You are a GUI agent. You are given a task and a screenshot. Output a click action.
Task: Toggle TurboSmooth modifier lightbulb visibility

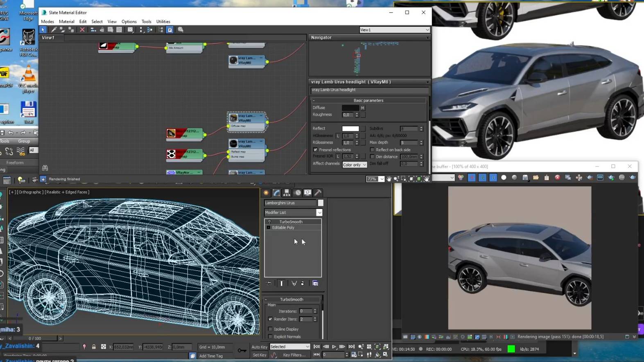pos(269,222)
